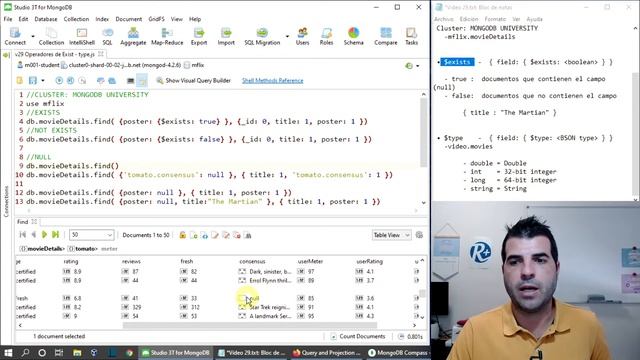Open the connection status dropdown at editor right
640x360 pixels.
tap(418, 66)
